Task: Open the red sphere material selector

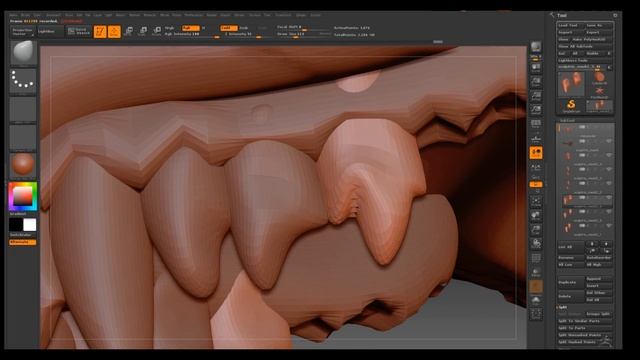Action: pos(23,165)
